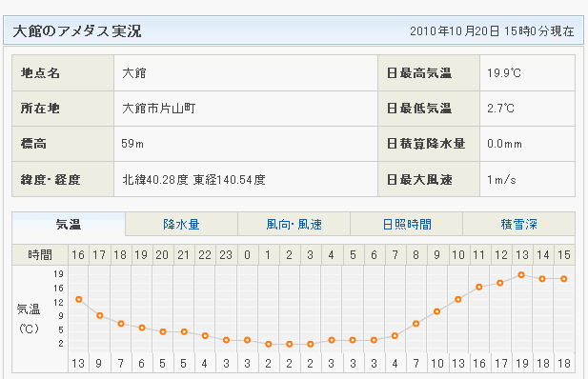This screenshot has width=588, height=379.
Task: Click the hour 23 column header
Action: pos(226,255)
